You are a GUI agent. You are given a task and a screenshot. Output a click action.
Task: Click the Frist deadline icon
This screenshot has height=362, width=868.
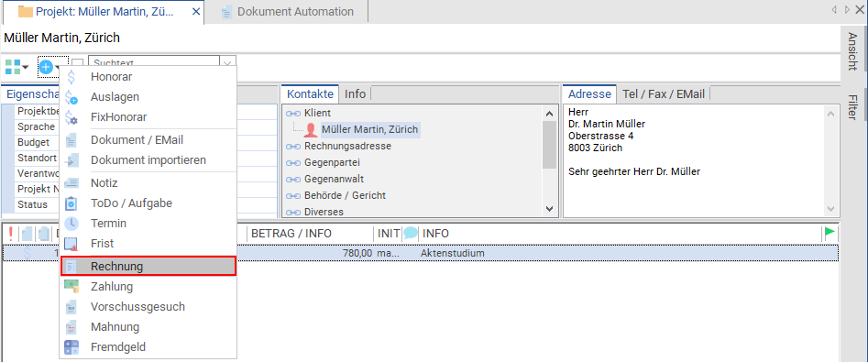(x=71, y=244)
